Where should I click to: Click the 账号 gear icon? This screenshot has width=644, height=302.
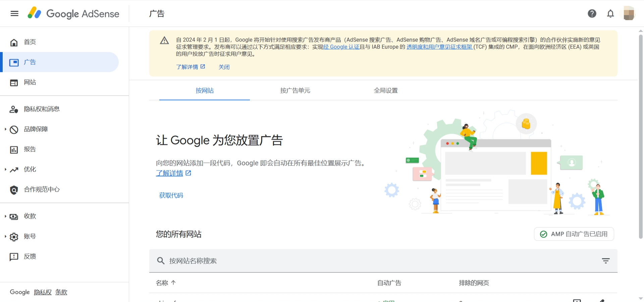coord(14,237)
